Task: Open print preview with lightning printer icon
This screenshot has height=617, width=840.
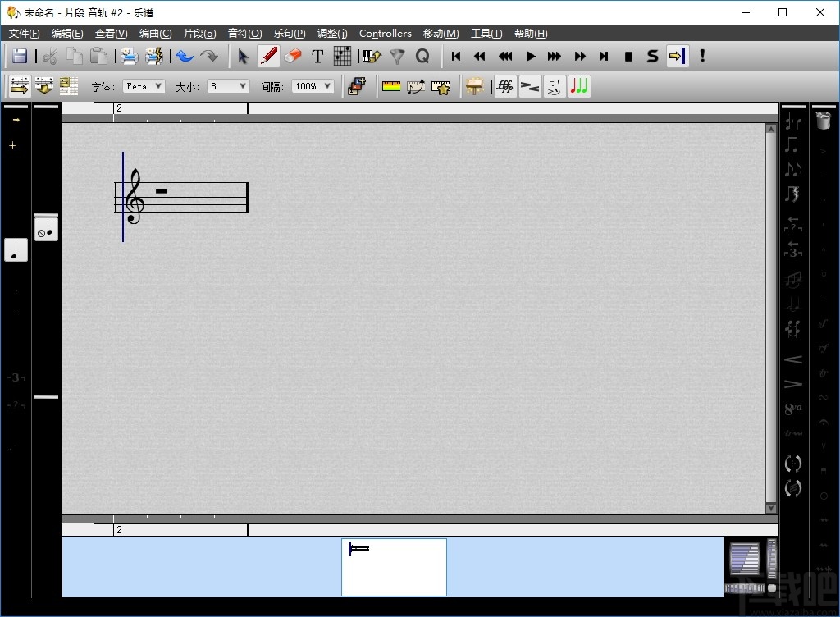Action: (154, 56)
